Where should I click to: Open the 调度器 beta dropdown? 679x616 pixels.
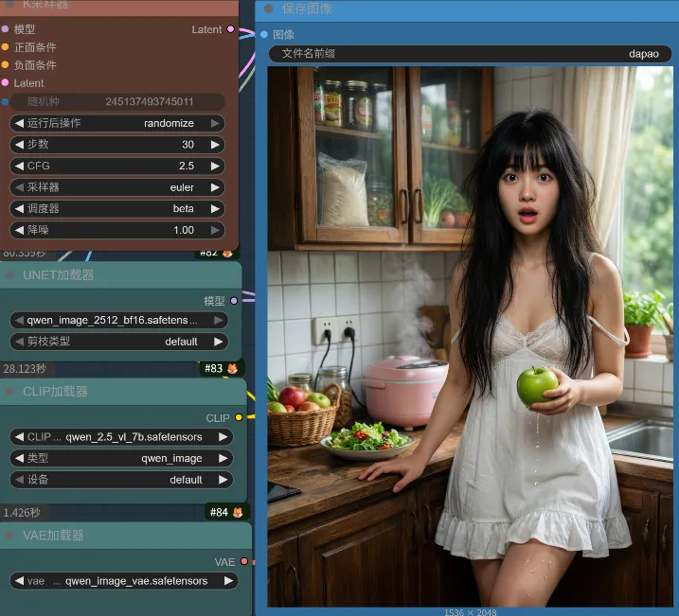pos(117,208)
